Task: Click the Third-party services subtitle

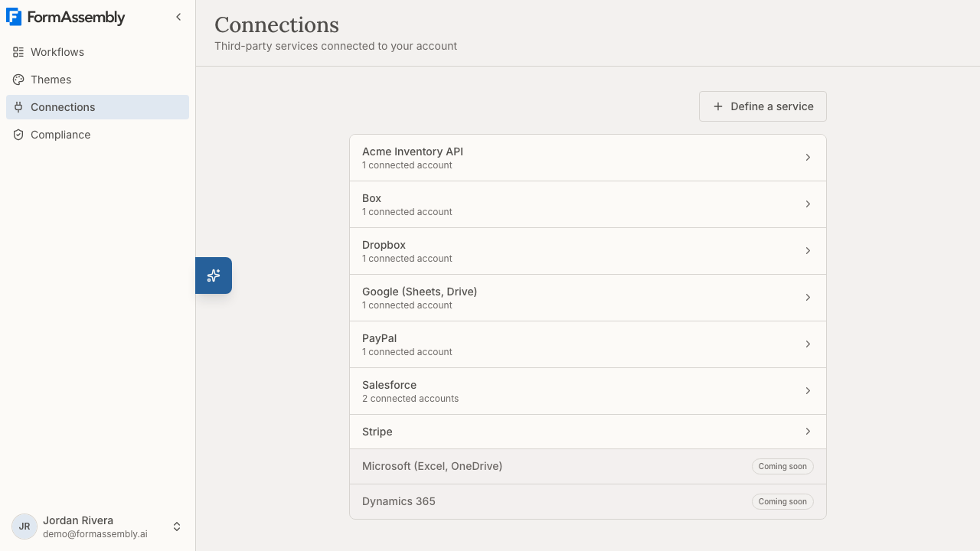Action: (x=335, y=46)
